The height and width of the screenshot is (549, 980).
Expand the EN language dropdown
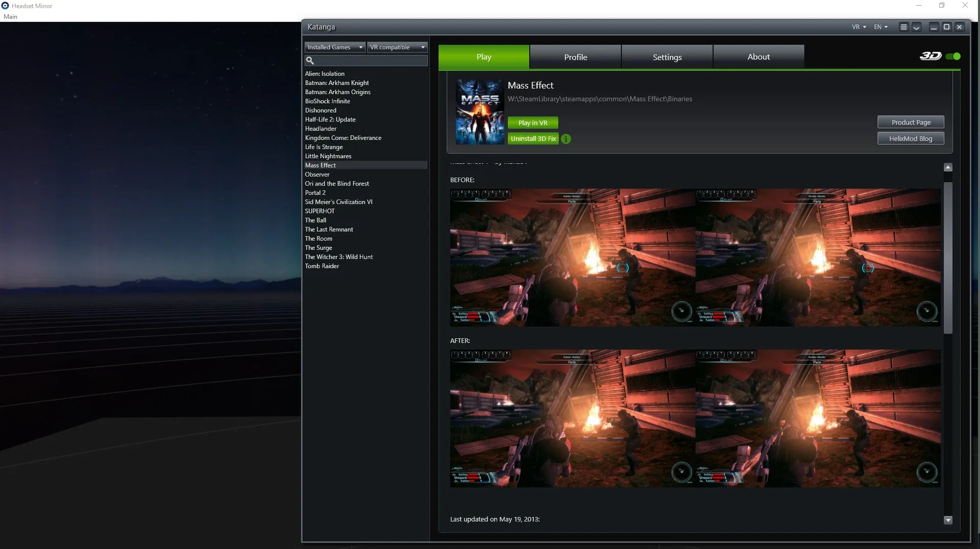[880, 27]
